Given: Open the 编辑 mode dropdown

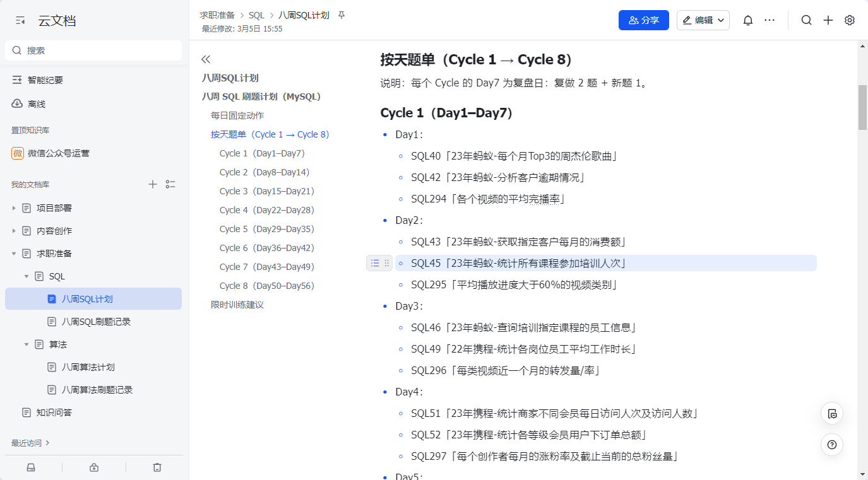Looking at the screenshot, I should (x=703, y=20).
